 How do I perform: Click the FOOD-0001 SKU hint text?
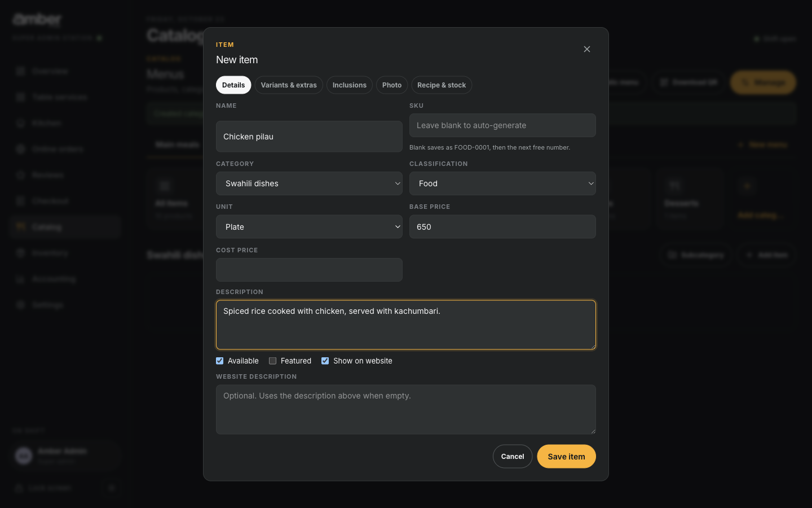point(489,147)
